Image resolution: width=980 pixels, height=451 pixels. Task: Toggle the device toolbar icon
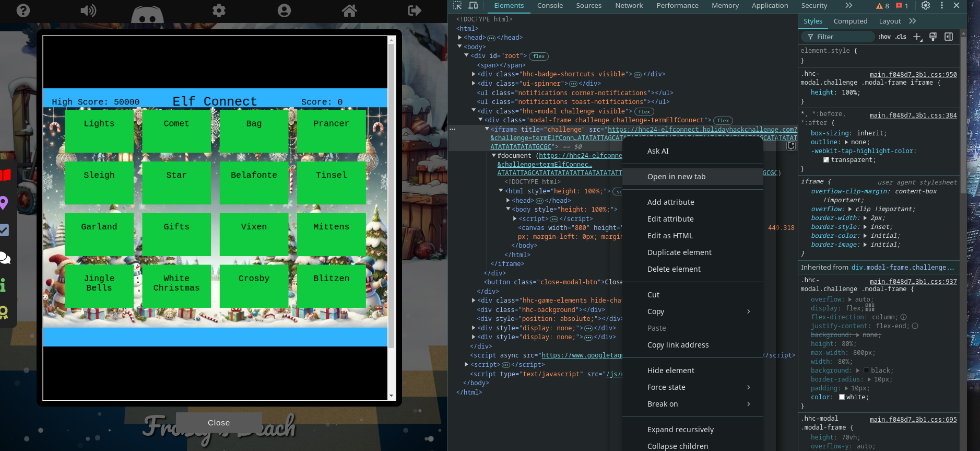(473, 6)
